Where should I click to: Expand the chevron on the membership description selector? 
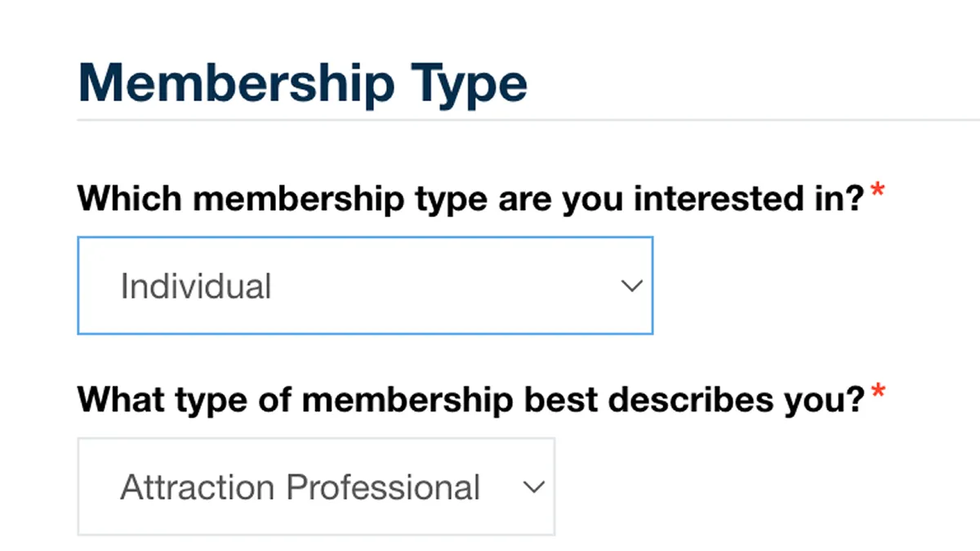coord(535,487)
